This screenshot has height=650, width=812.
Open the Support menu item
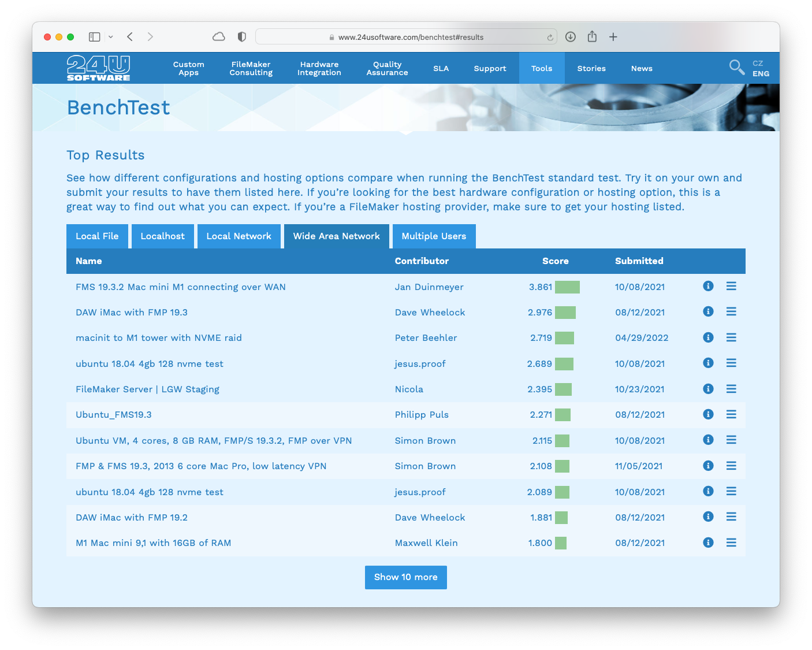pyautogui.click(x=490, y=68)
